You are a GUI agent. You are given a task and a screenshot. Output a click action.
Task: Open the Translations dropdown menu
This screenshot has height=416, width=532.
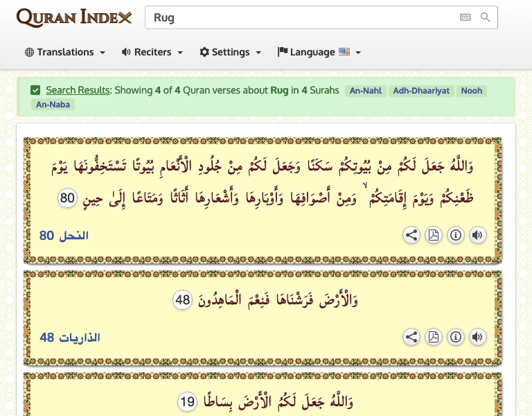[65, 52]
